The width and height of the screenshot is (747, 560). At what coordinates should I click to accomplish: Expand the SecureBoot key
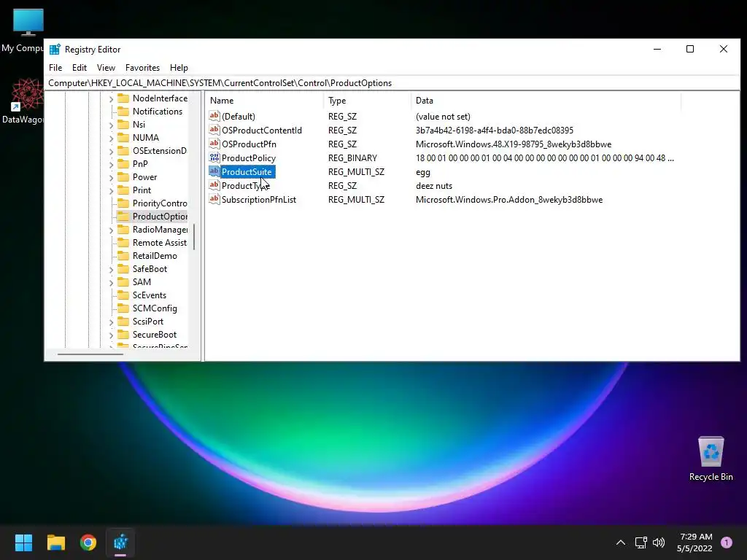click(x=111, y=335)
